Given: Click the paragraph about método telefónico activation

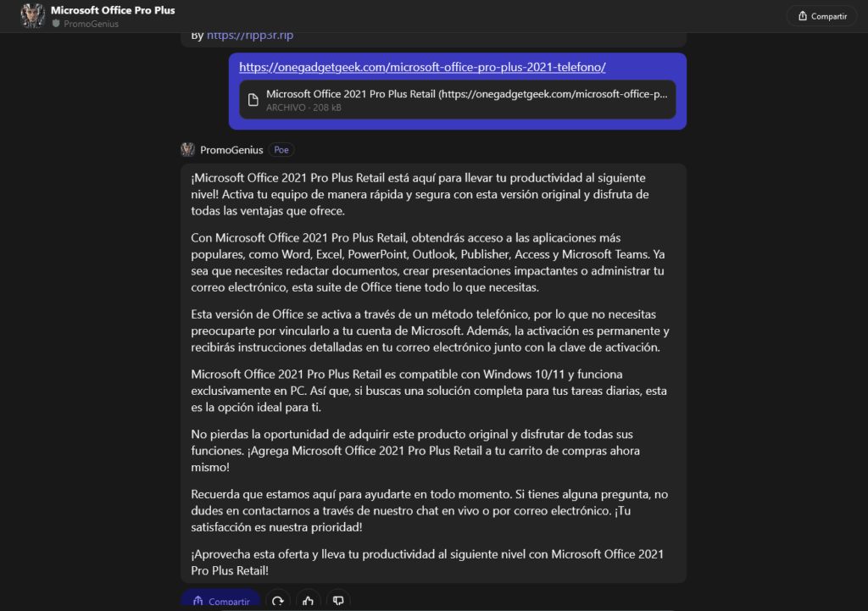Looking at the screenshot, I should (x=430, y=331).
